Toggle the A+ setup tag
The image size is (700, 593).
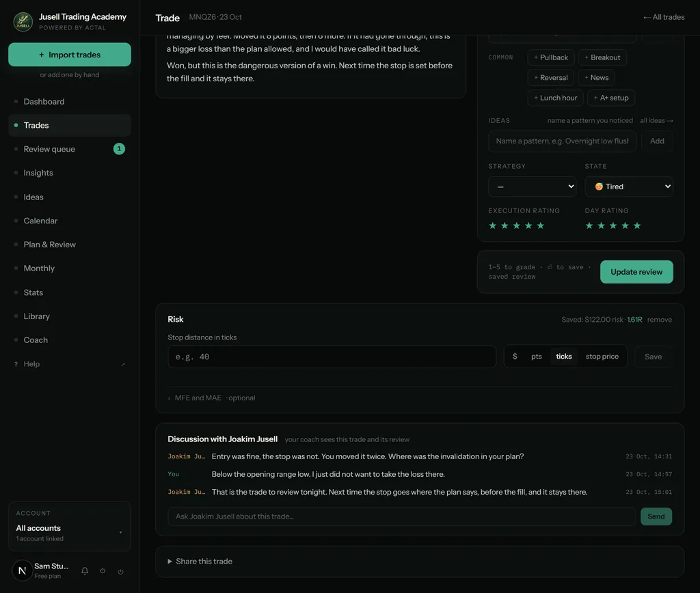(611, 98)
